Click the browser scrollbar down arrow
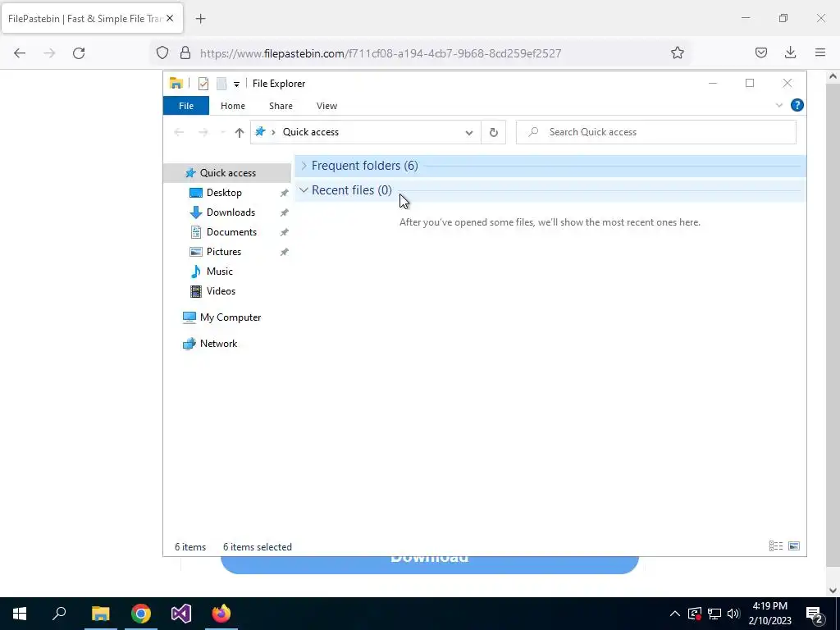The height and width of the screenshot is (630, 840). pos(833,590)
